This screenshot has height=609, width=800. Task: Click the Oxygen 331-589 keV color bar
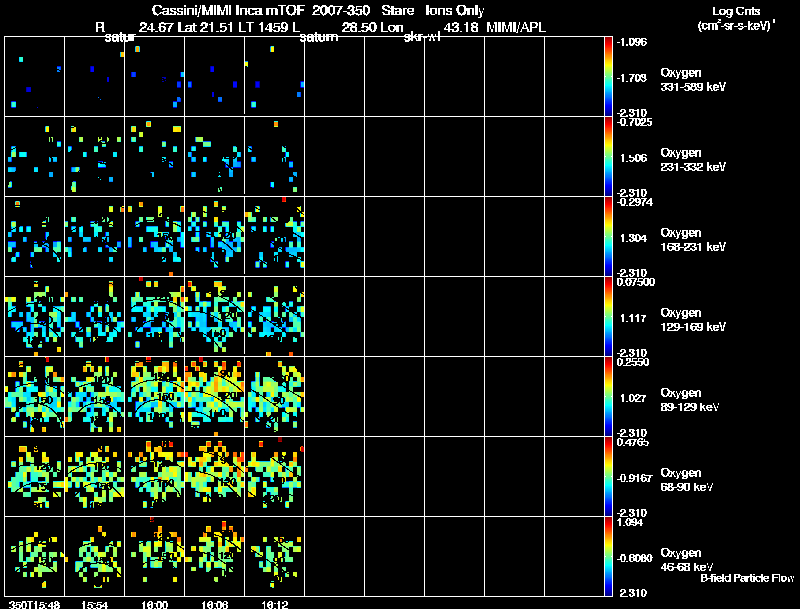click(609, 75)
